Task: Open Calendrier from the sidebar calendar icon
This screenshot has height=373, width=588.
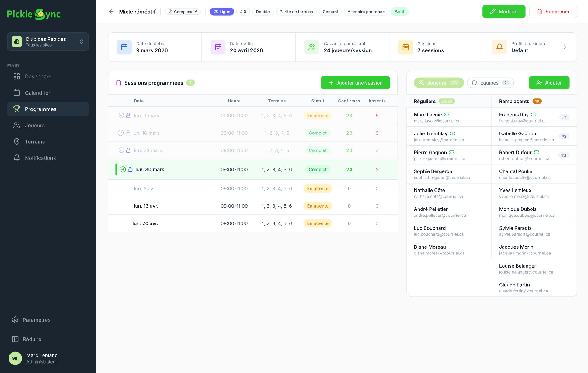Action: (17, 93)
